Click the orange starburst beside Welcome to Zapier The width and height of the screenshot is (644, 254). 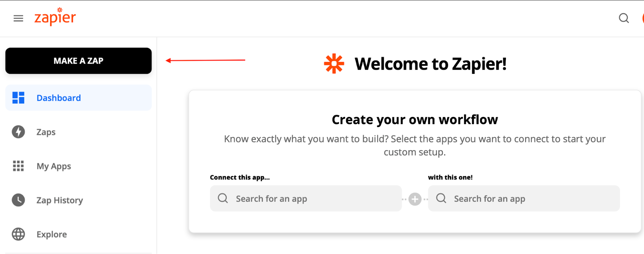click(x=334, y=64)
